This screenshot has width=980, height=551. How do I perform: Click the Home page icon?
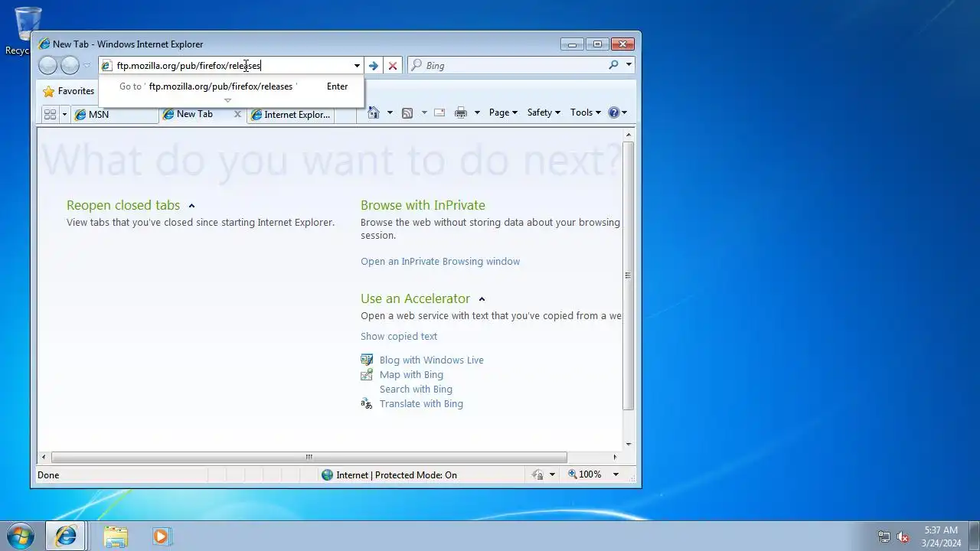pyautogui.click(x=374, y=112)
